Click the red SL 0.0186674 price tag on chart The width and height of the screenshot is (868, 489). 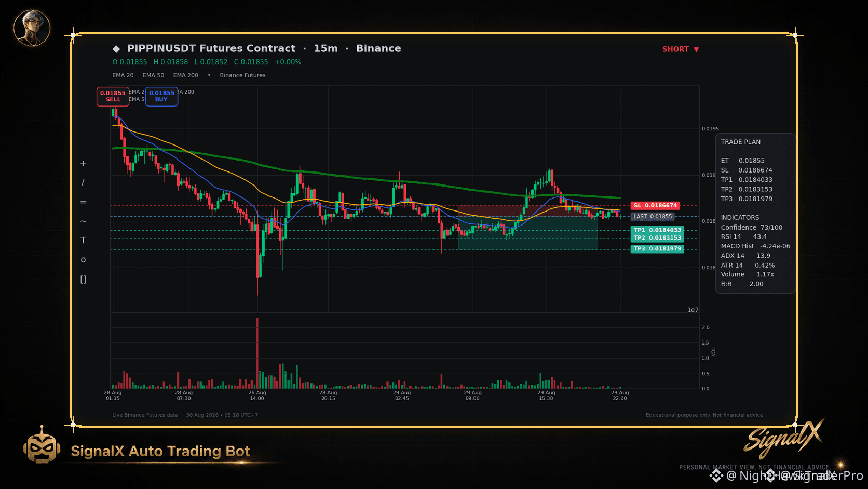point(655,206)
